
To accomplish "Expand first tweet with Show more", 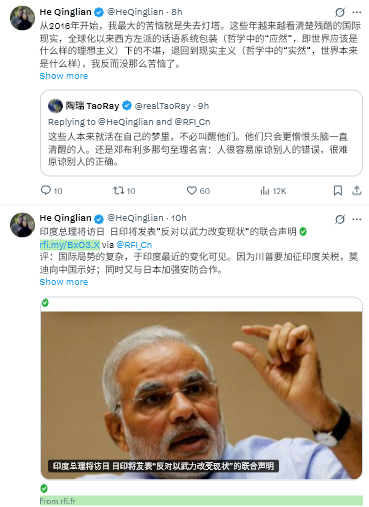I will click(x=64, y=76).
